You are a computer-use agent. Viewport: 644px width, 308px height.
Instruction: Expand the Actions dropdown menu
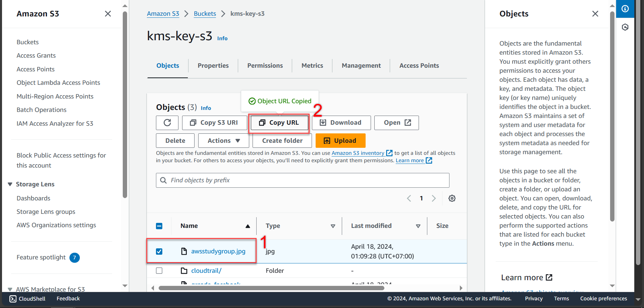point(224,141)
